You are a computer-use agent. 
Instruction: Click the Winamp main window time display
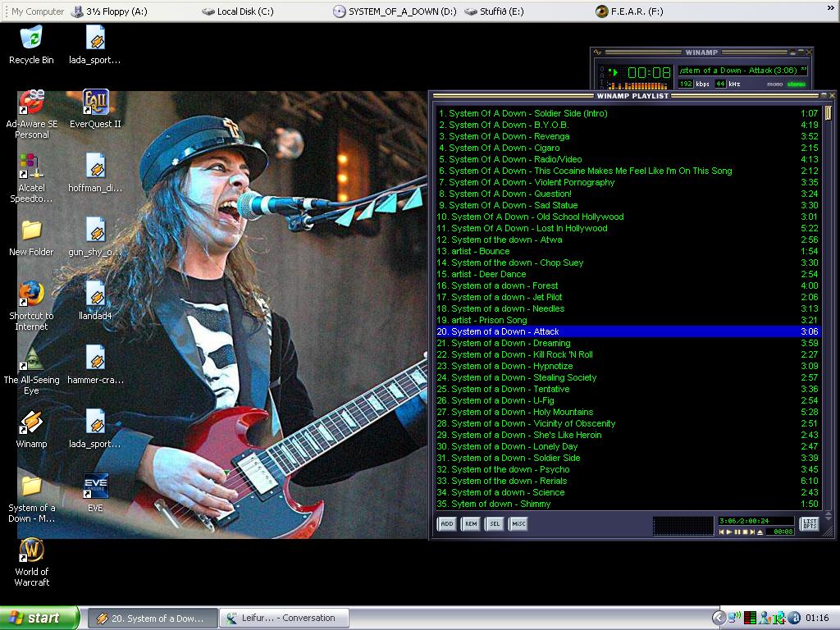point(649,72)
